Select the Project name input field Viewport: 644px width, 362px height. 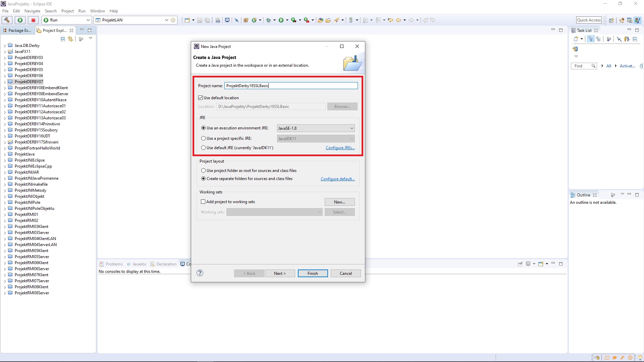point(291,85)
